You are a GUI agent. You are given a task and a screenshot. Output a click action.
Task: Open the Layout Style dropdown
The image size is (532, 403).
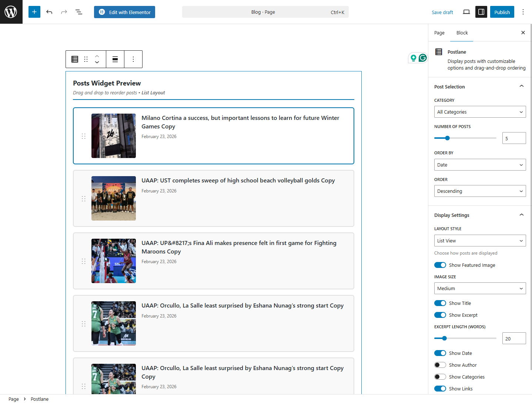click(x=480, y=240)
